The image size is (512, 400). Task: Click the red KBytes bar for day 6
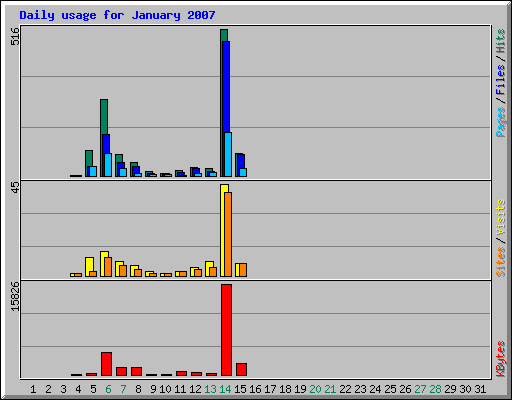pyautogui.click(x=106, y=364)
